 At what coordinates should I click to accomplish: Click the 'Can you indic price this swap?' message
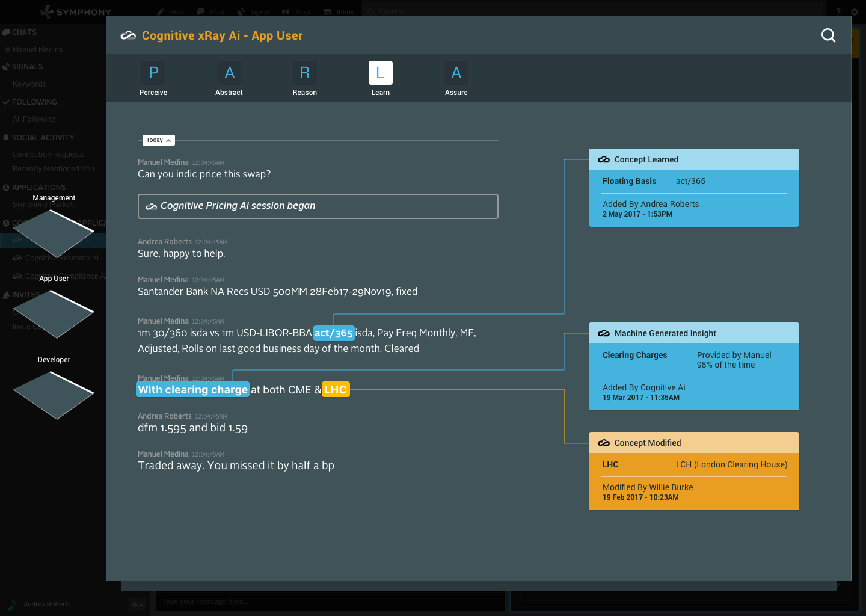coord(204,174)
